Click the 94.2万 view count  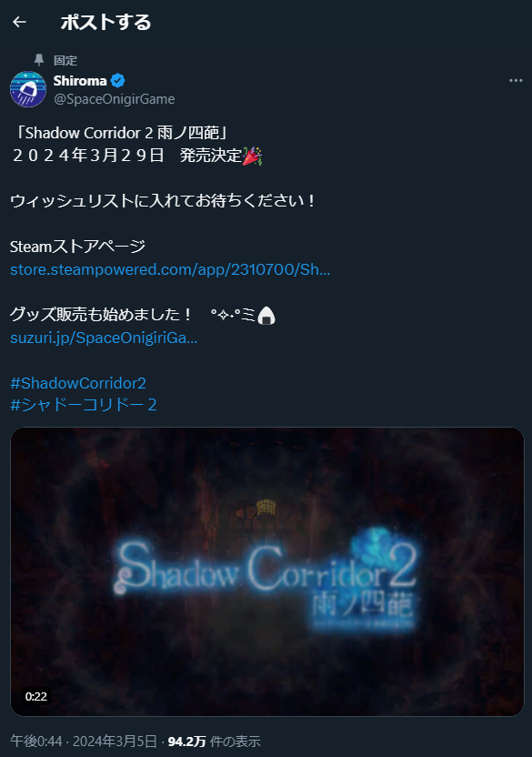point(186,741)
